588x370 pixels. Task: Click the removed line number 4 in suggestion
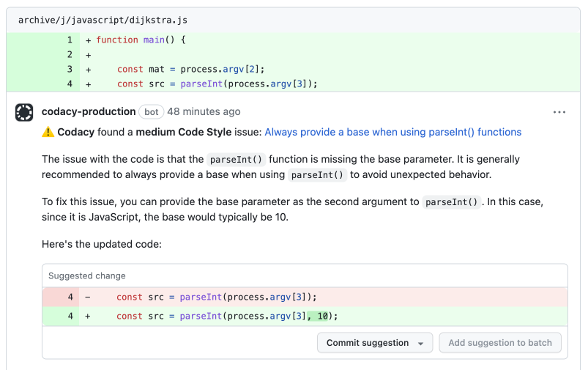[x=70, y=297]
